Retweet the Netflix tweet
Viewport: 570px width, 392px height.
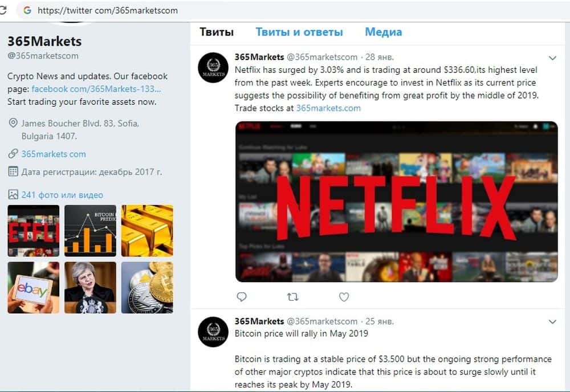coord(292,297)
